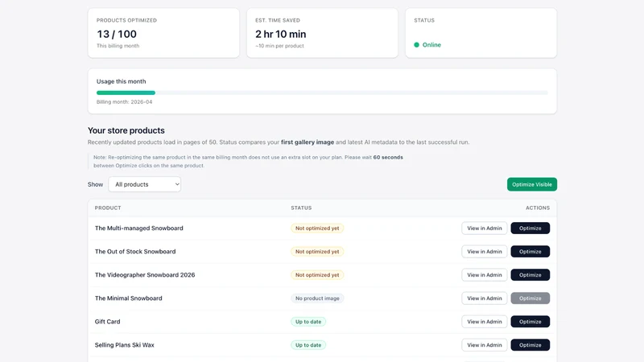The image size is (644, 362).
Task: Click the Up to date badge for Gift Card
Action: tap(308, 322)
